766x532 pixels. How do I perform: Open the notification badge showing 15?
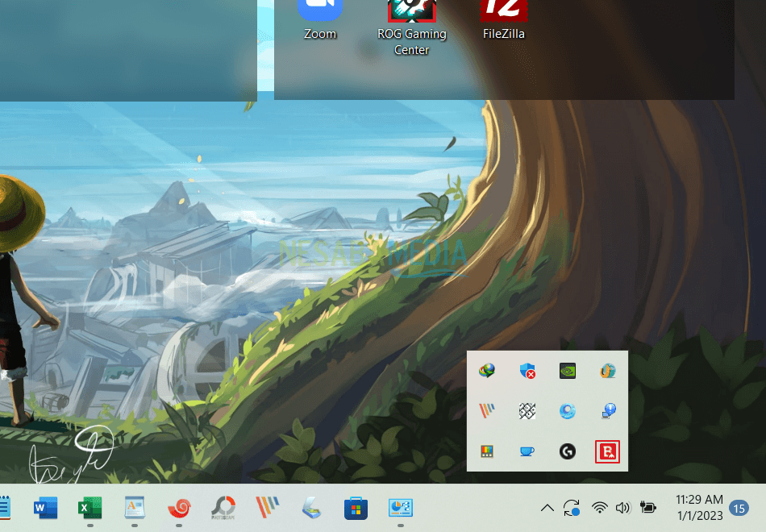pyautogui.click(x=739, y=509)
